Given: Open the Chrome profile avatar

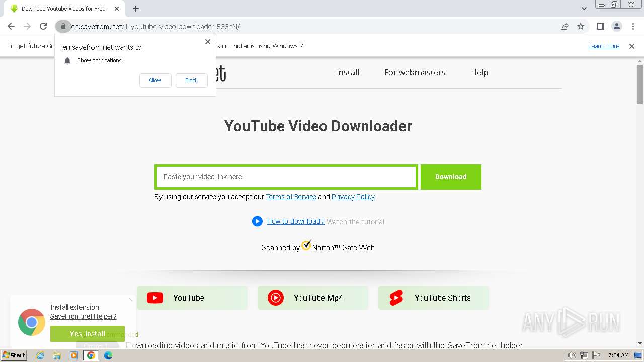Looking at the screenshot, I should (x=616, y=26).
